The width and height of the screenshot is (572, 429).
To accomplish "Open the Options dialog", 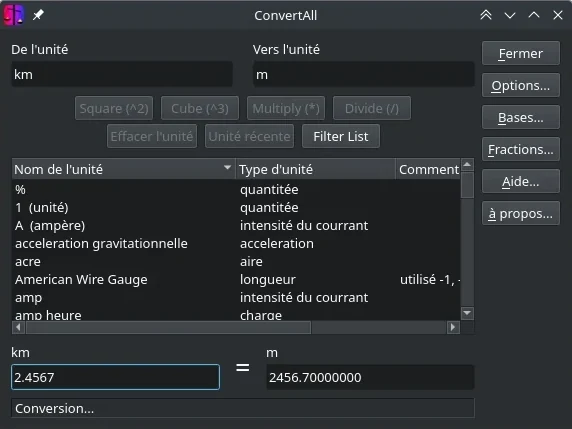I will (521, 85).
